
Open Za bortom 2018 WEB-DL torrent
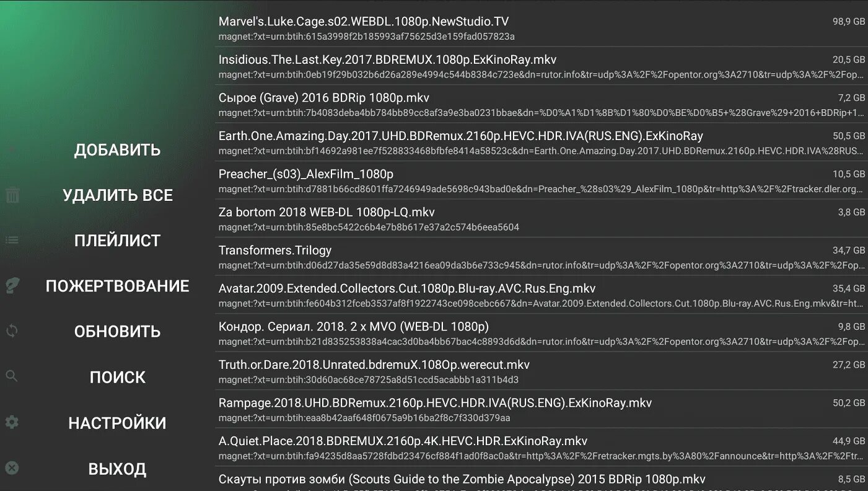tap(327, 212)
